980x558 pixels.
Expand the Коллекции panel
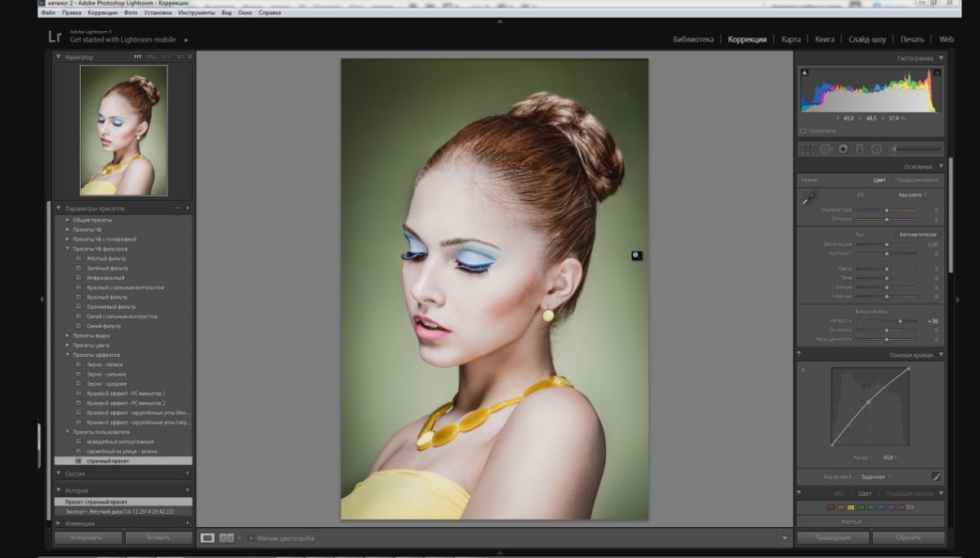coord(59,523)
